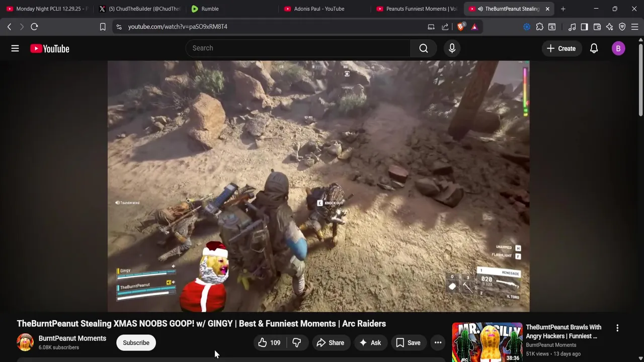Dislike the video with thumbs down

click(297, 343)
